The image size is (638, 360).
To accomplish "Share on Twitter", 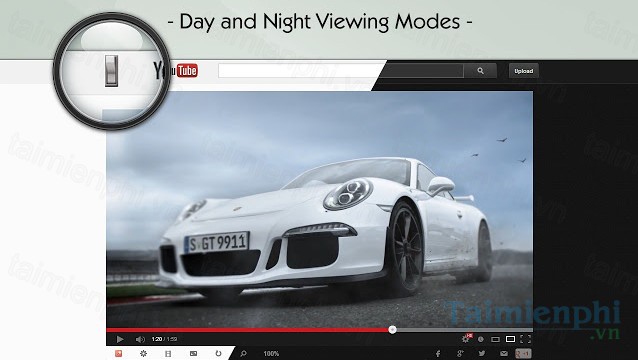I will 482,353.
